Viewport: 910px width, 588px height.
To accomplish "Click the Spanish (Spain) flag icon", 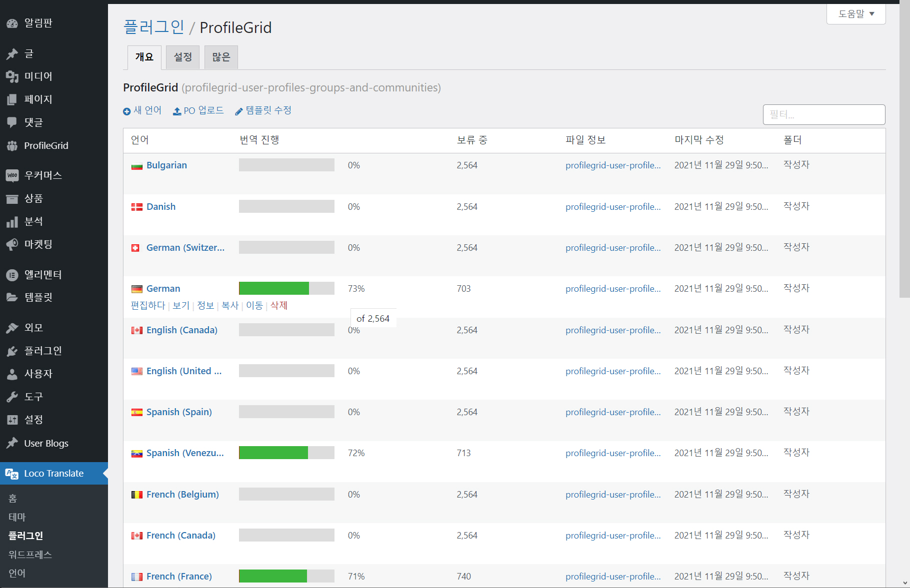I will point(137,412).
